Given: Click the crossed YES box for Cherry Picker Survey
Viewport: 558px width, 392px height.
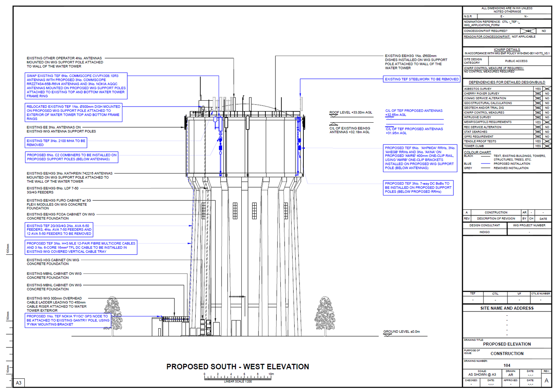Looking at the screenshot, I should 538,93.
